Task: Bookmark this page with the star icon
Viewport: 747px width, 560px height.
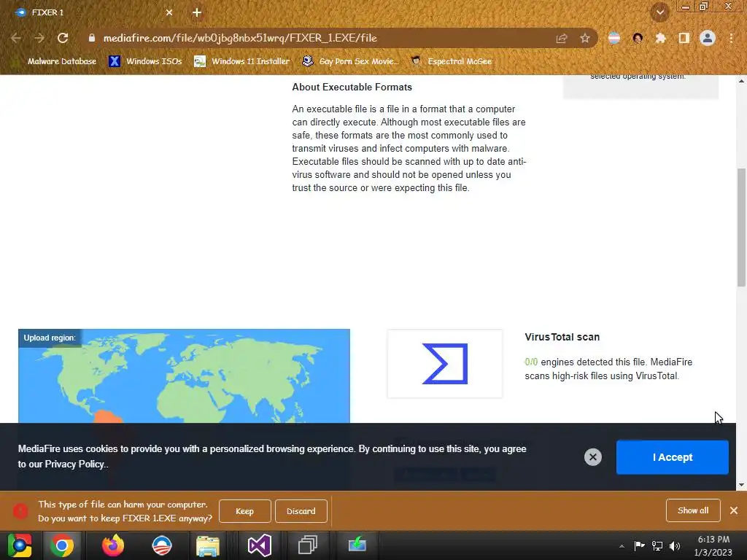Action: [x=585, y=38]
